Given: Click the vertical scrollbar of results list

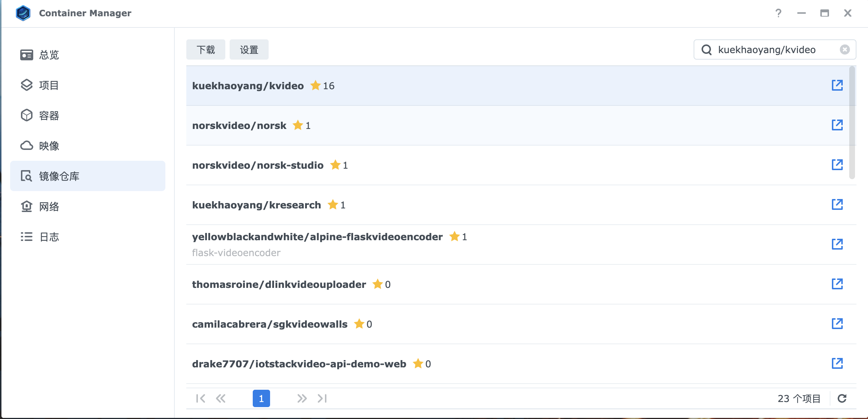Looking at the screenshot, I should (x=852, y=123).
